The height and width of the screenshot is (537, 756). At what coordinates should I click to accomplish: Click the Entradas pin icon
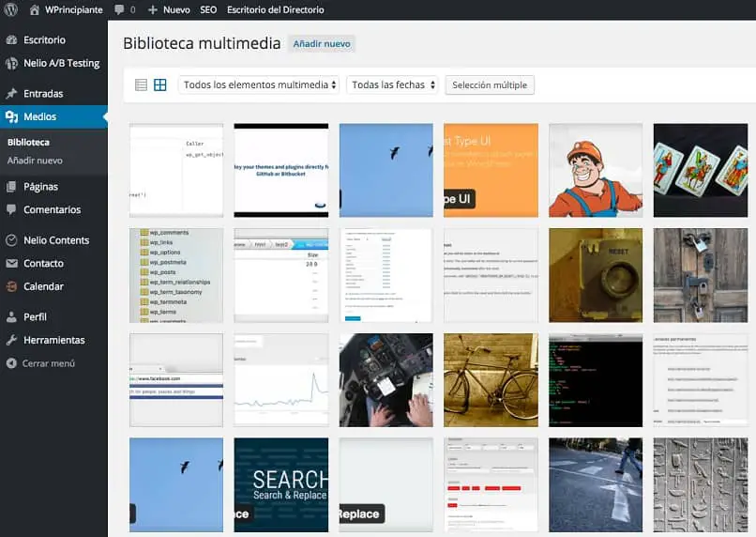pos(11,94)
